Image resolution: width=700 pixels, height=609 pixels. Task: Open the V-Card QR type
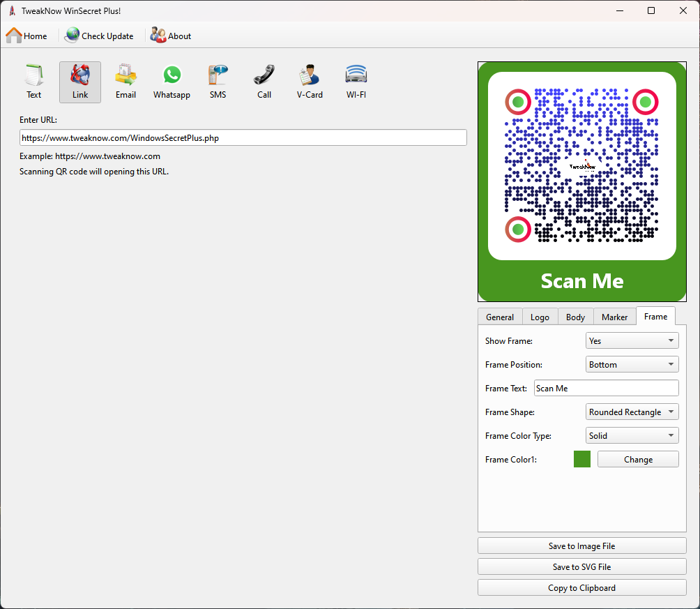coord(310,82)
